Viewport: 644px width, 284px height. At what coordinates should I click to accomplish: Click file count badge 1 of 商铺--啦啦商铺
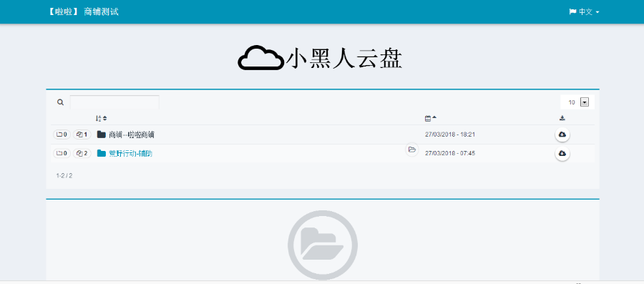(82, 134)
